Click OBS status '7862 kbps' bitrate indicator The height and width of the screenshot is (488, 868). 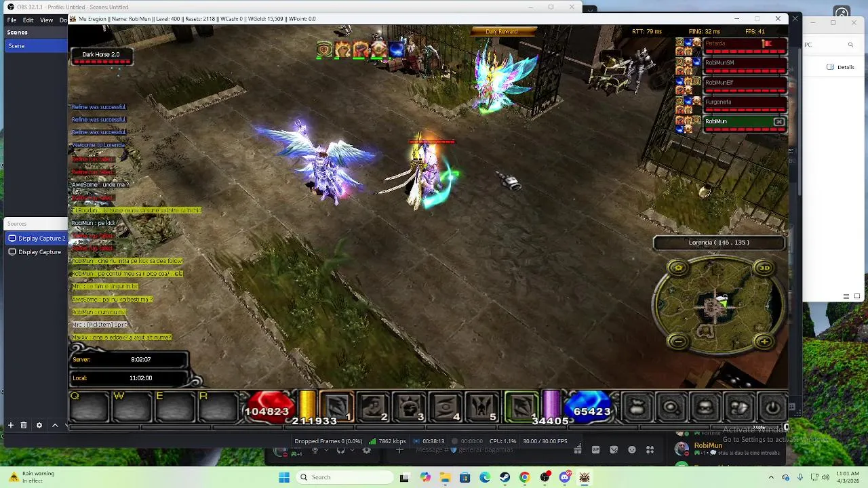coord(387,441)
